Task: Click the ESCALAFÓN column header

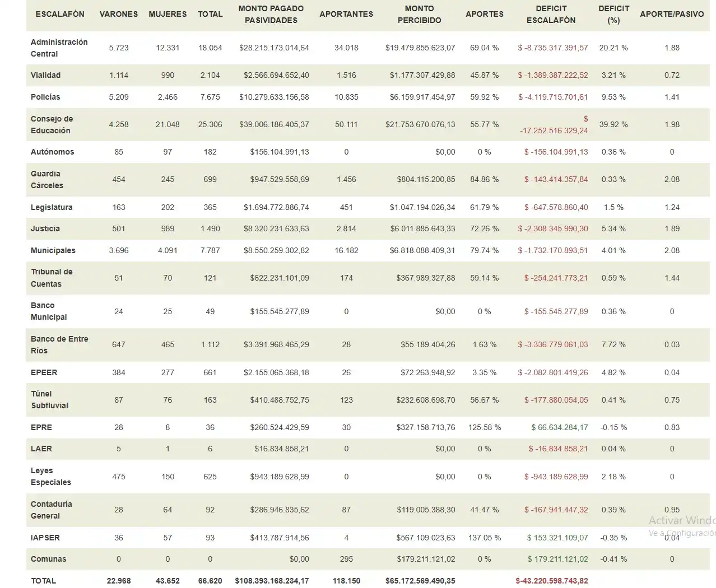Action: point(60,14)
